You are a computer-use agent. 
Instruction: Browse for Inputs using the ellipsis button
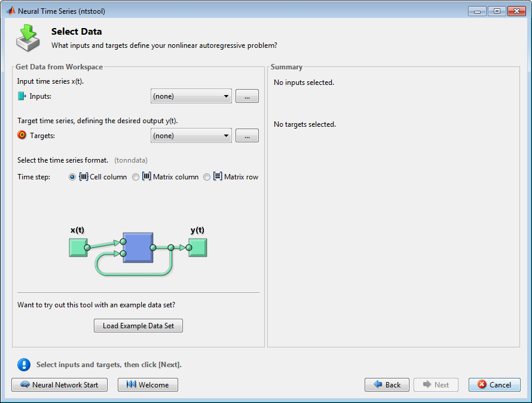pos(247,96)
